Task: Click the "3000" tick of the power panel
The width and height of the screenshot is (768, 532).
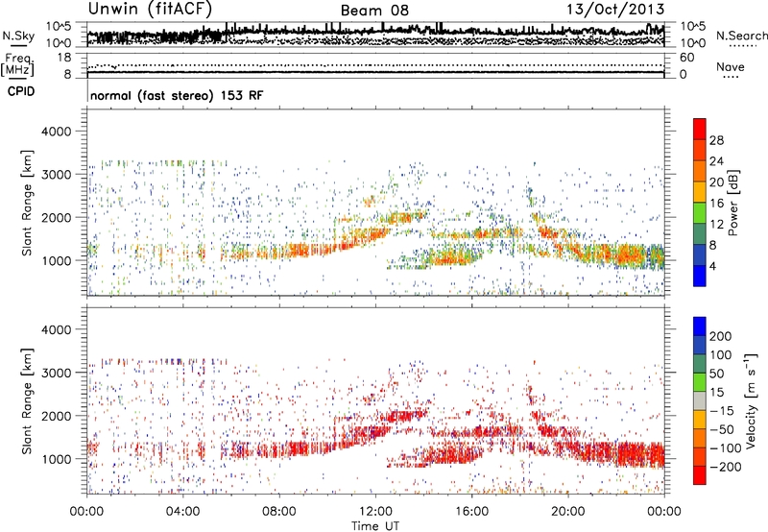Action: [x=56, y=175]
